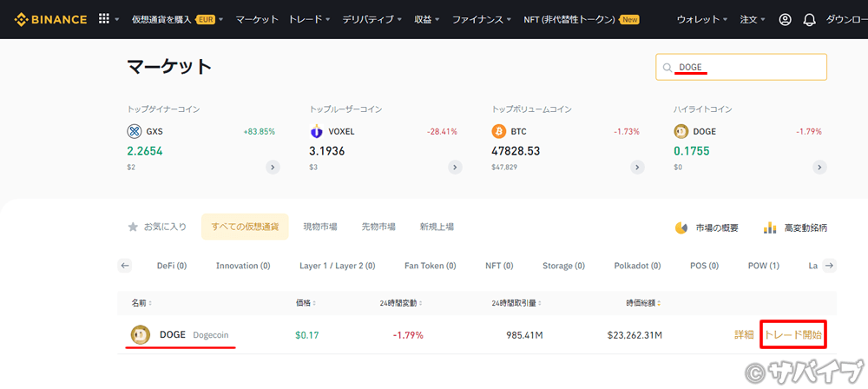
Task: Switch to the 現物市場 tab
Action: coord(320,227)
